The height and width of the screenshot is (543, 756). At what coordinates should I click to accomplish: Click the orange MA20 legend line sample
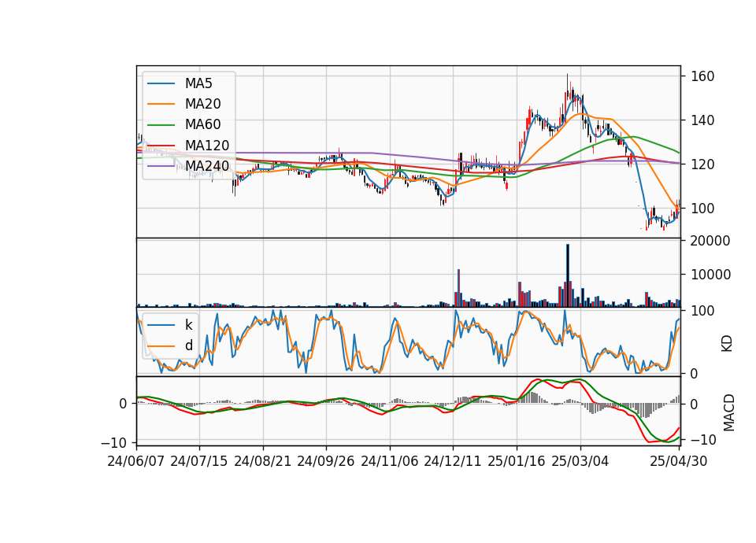coord(161,104)
